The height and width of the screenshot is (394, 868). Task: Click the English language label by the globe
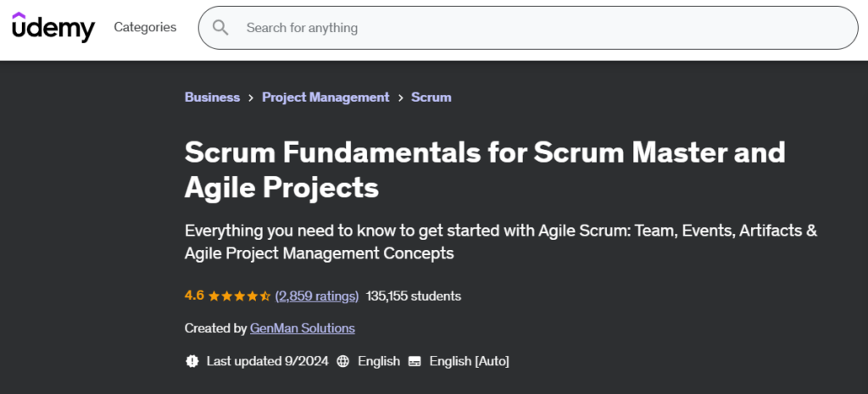[379, 361]
